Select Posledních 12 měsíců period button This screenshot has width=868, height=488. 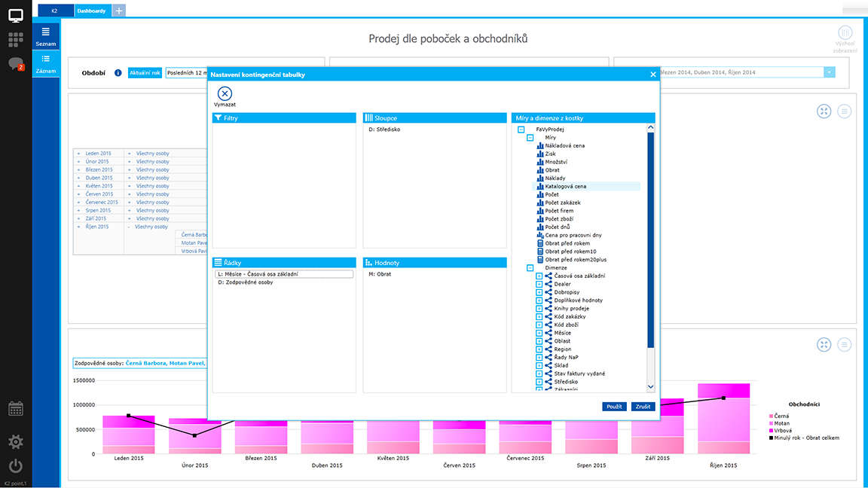click(187, 72)
